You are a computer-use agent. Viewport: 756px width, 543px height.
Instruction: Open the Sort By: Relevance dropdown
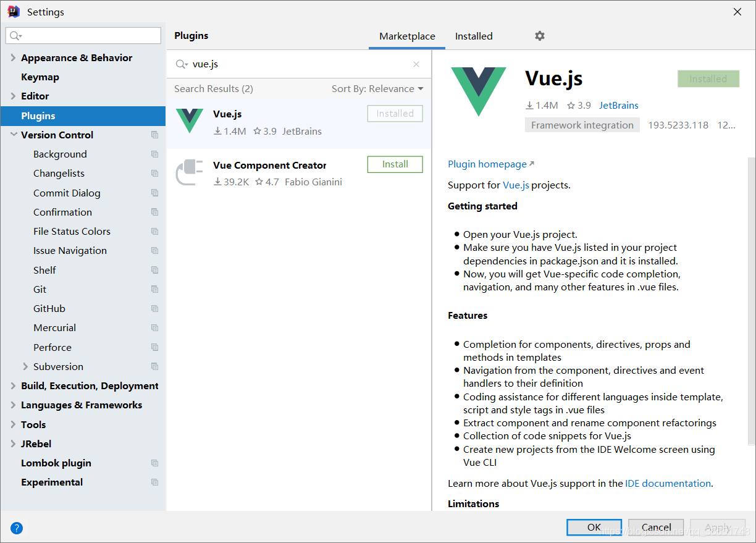[377, 88]
